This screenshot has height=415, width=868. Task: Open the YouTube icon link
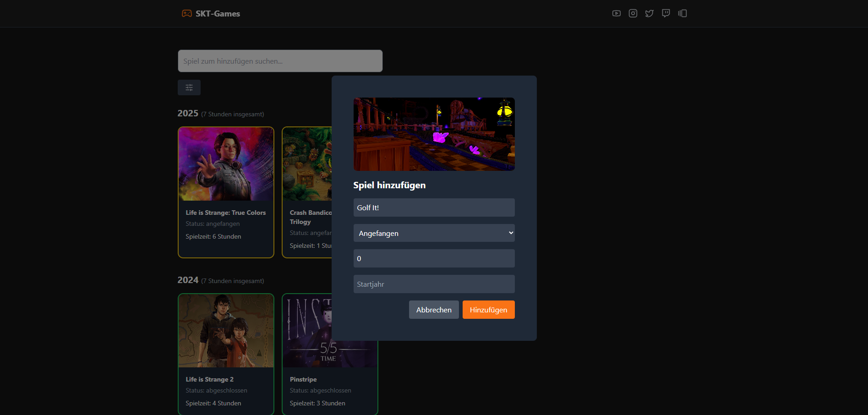pos(616,13)
